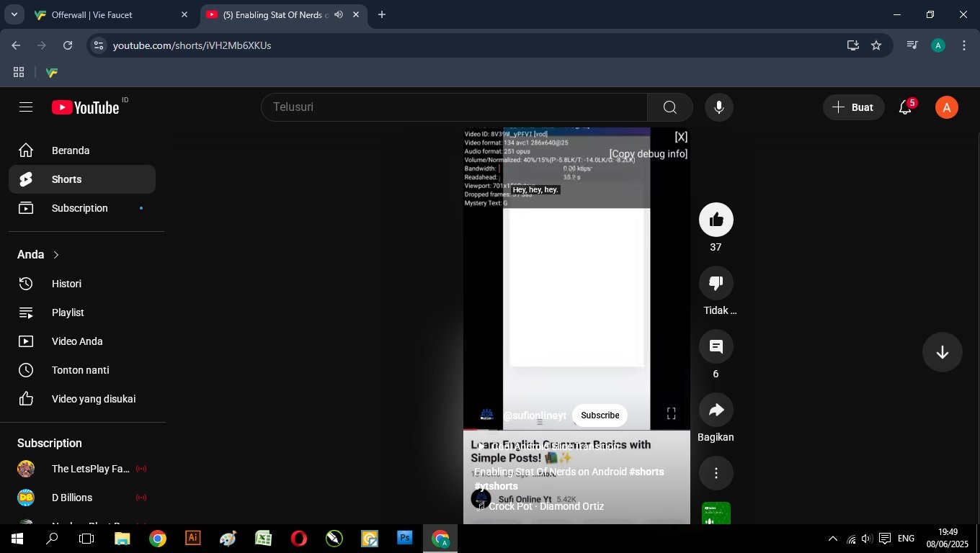
Task: Launch Adobe Illustrator from taskbar
Action: point(192,539)
